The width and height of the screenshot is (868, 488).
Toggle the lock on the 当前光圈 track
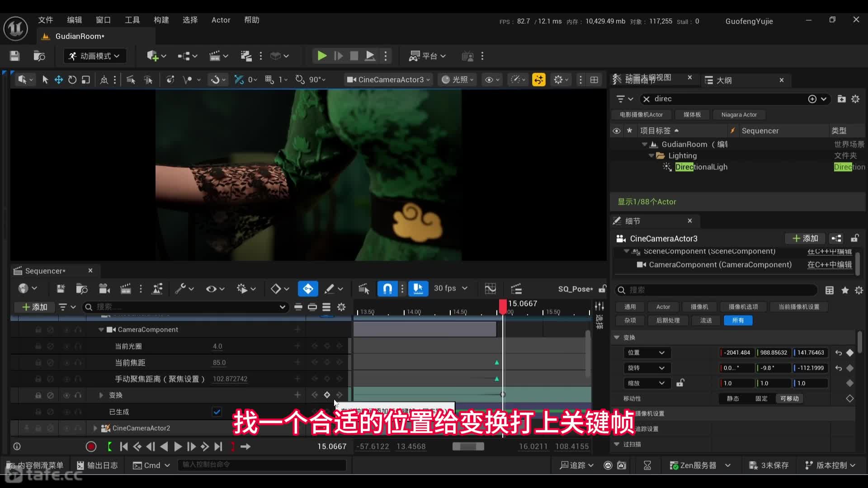point(38,346)
